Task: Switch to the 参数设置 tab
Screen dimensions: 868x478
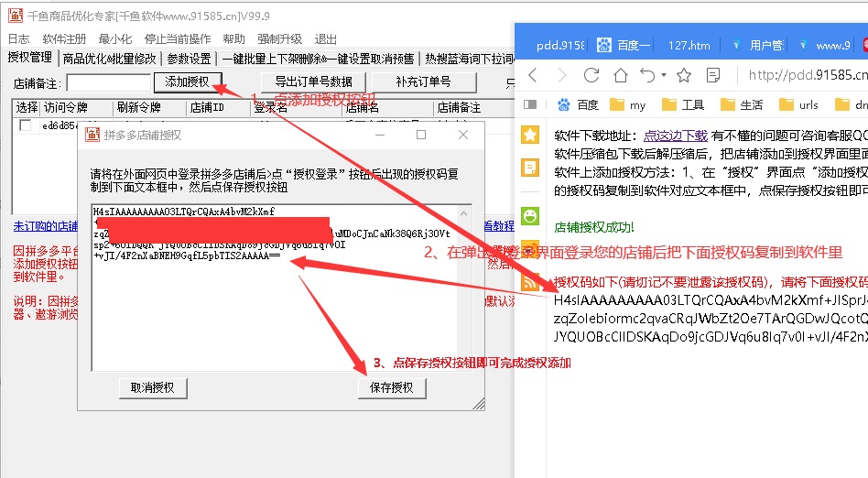Action: click(x=190, y=59)
